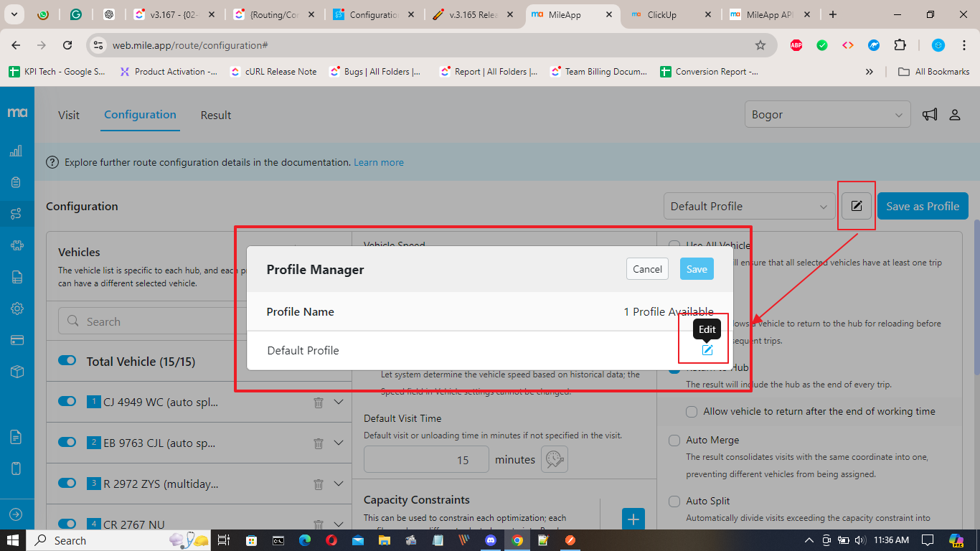Click the clock icon beside Default Visit Time
Image resolution: width=980 pixels, height=551 pixels.
pyautogui.click(x=554, y=460)
